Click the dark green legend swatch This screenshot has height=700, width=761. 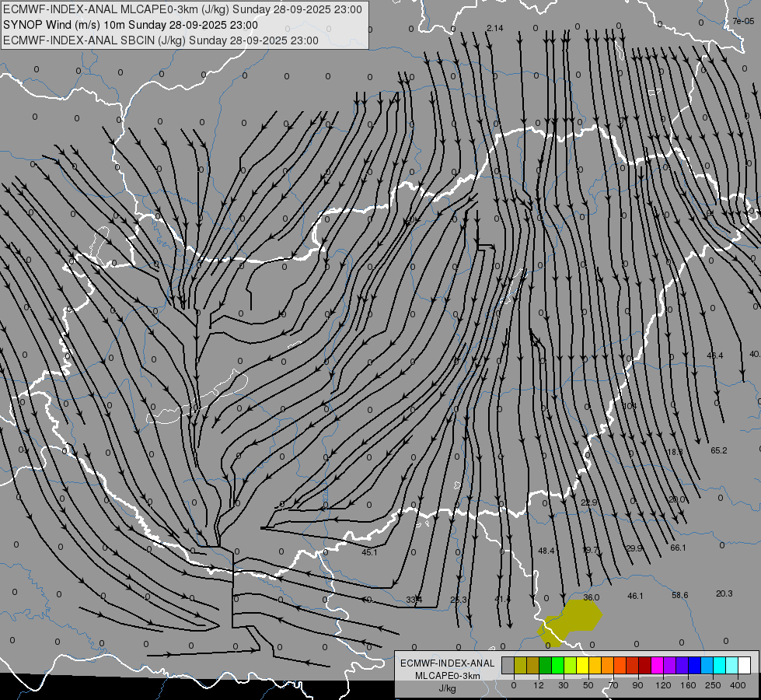click(x=546, y=665)
